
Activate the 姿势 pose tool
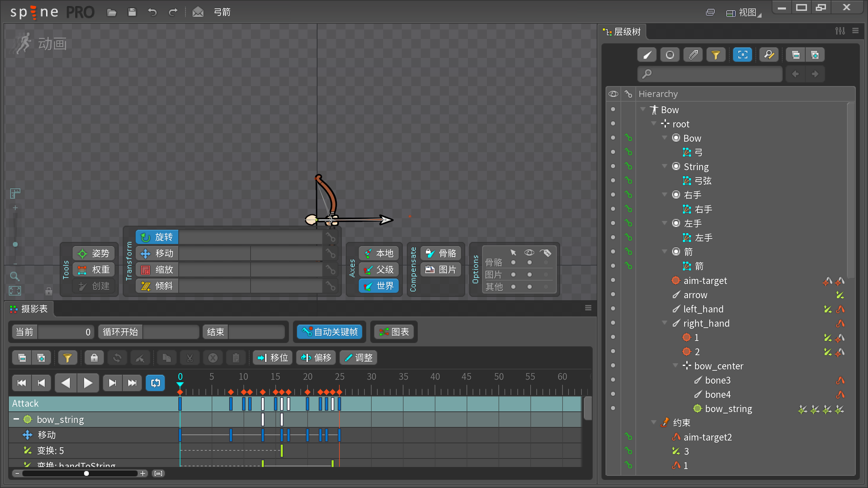point(94,253)
